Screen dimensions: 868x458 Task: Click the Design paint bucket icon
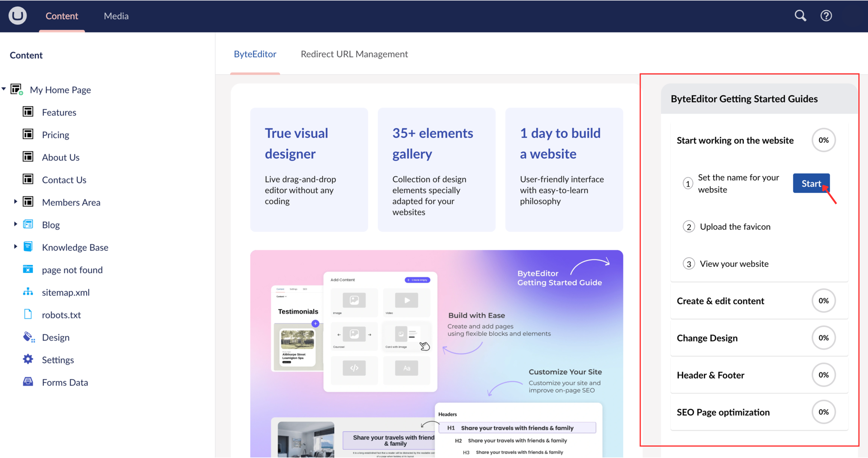click(x=28, y=337)
